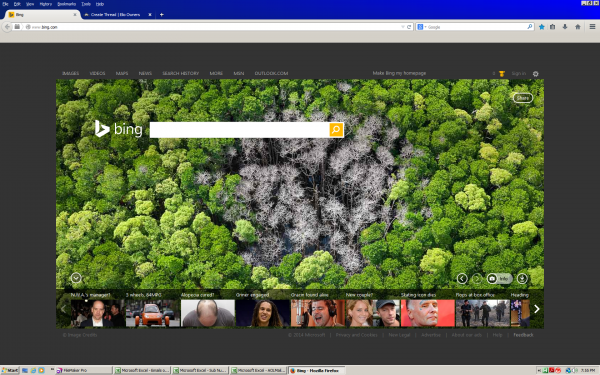Click the Bing rewards trophy icon

point(502,73)
